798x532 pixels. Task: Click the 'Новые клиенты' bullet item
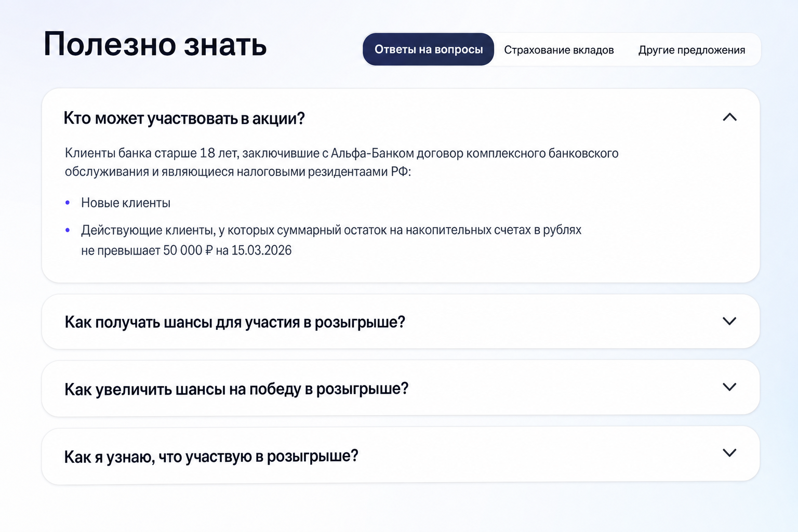[126, 203]
